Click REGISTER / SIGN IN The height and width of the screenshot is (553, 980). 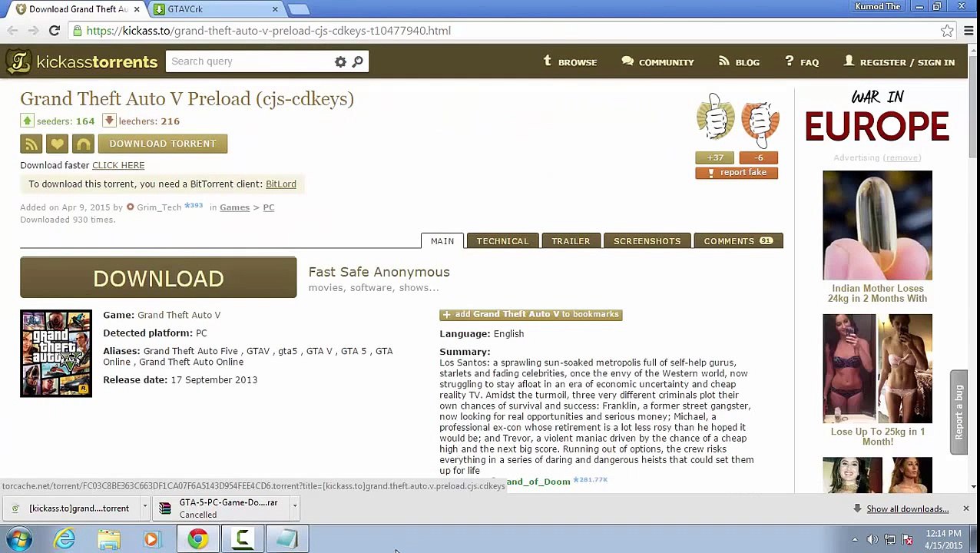[899, 62]
